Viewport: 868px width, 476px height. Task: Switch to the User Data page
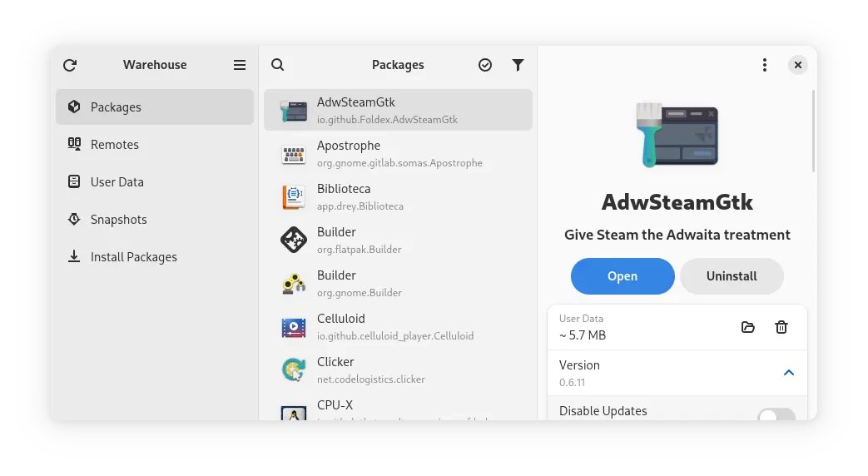pos(155,181)
